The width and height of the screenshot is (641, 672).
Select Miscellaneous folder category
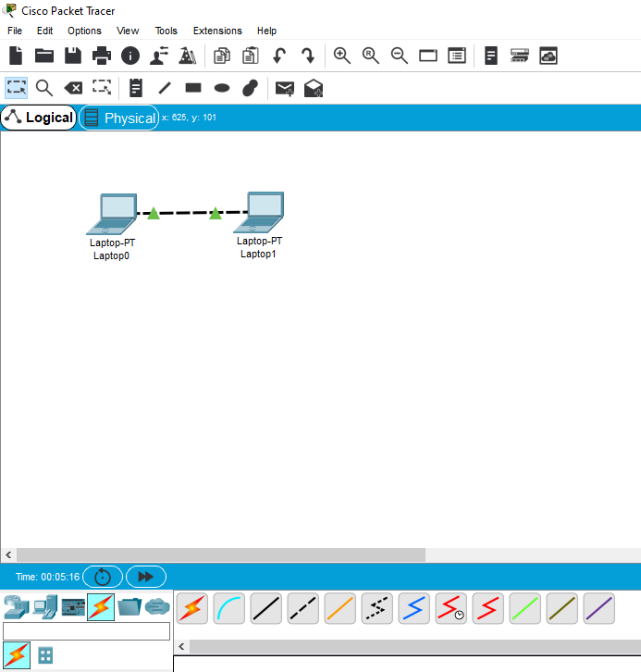coord(129,607)
